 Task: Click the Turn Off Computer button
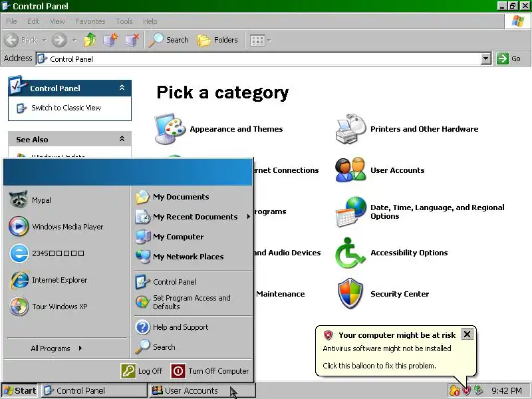tap(210, 371)
